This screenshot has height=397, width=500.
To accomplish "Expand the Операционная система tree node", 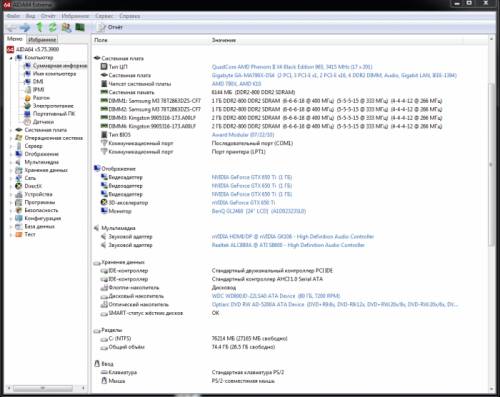I will point(11,138).
